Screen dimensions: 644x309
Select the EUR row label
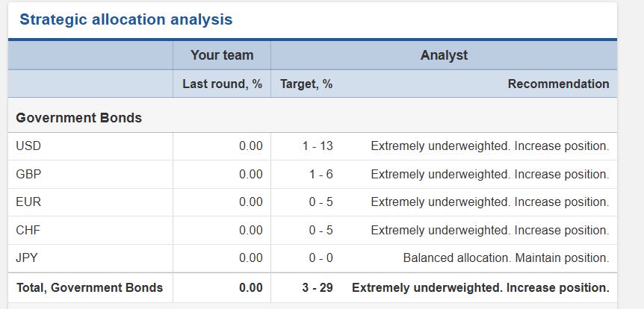click(28, 202)
